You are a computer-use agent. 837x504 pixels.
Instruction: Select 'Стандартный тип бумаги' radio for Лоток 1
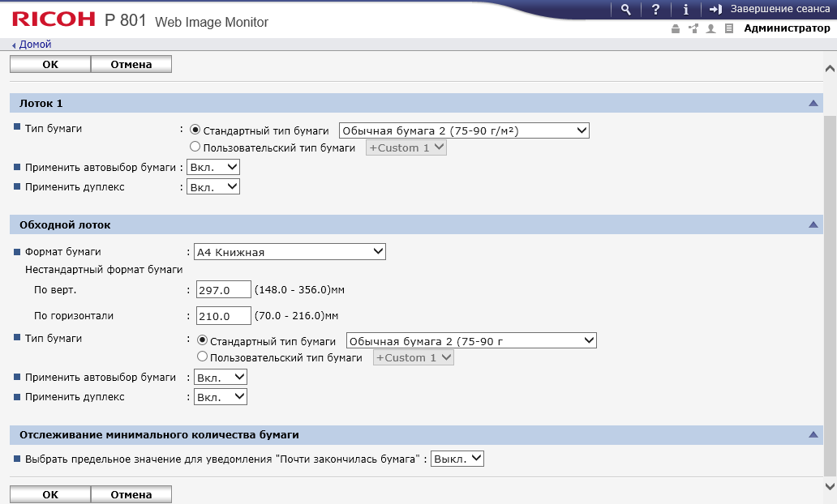click(x=195, y=130)
